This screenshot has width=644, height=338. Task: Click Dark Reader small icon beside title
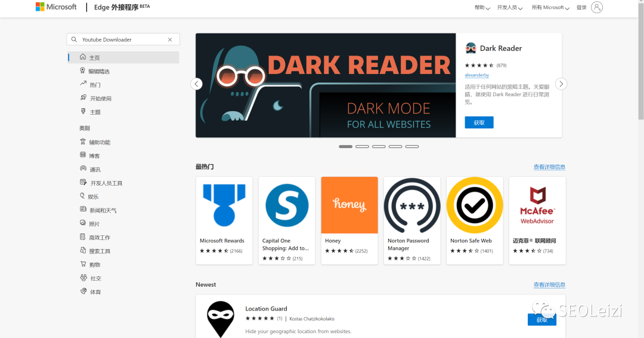pos(470,48)
